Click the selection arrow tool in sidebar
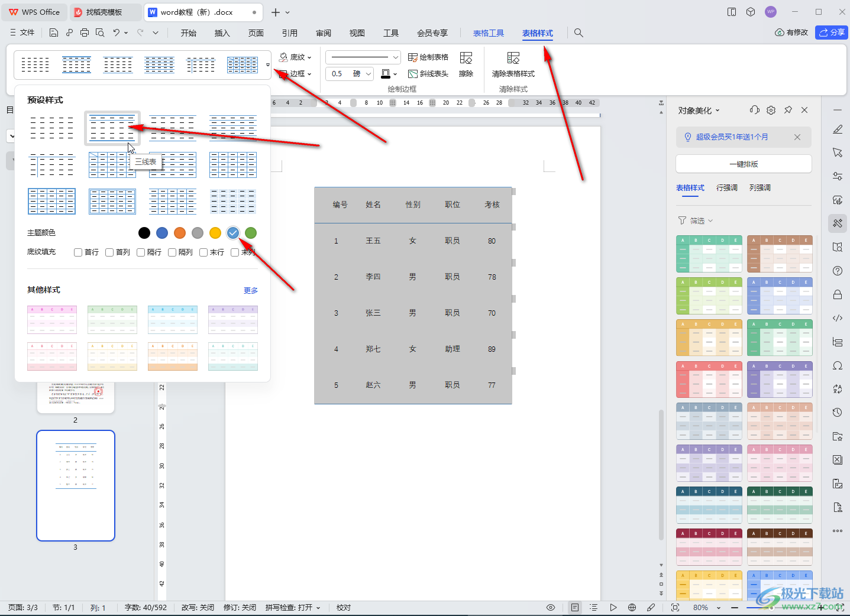The image size is (850, 616). 838,153
